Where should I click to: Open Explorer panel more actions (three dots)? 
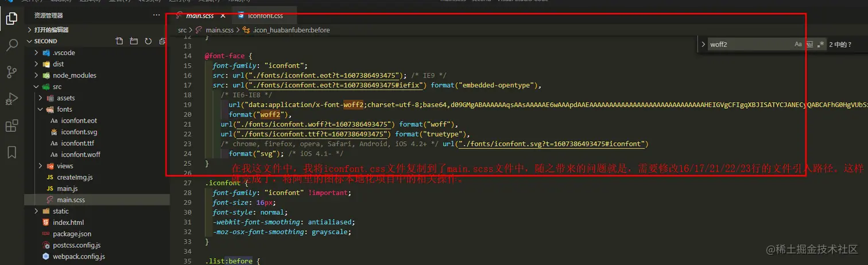pyautogui.click(x=157, y=15)
